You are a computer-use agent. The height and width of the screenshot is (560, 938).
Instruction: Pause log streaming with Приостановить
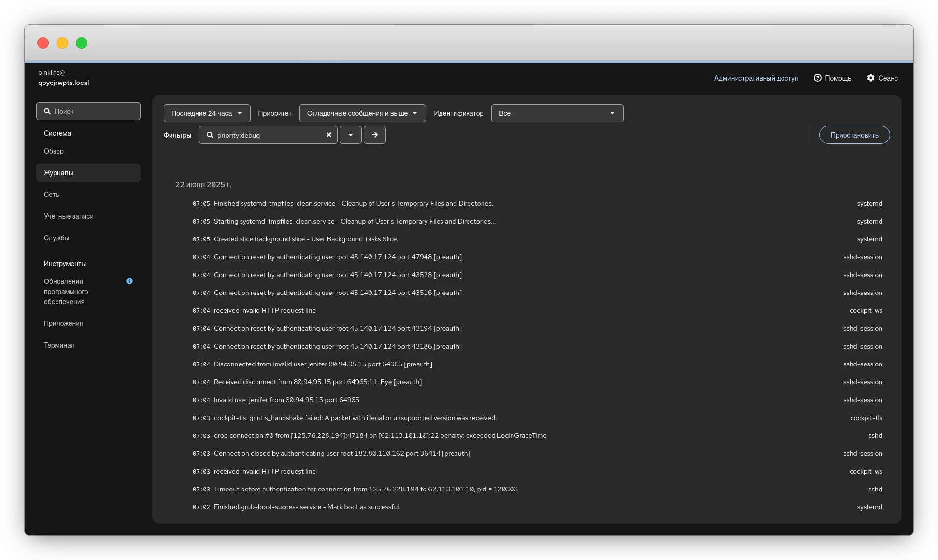click(x=854, y=135)
